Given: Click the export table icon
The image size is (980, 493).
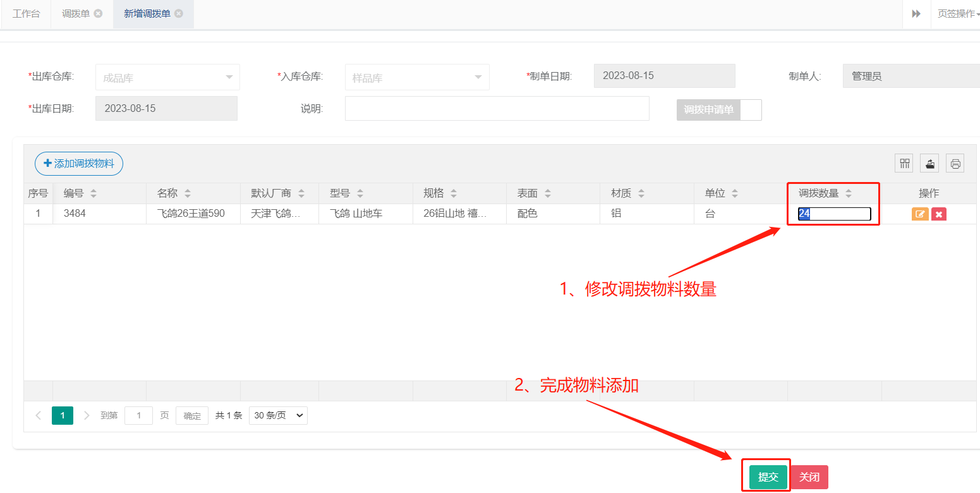Looking at the screenshot, I should pyautogui.click(x=929, y=164).
